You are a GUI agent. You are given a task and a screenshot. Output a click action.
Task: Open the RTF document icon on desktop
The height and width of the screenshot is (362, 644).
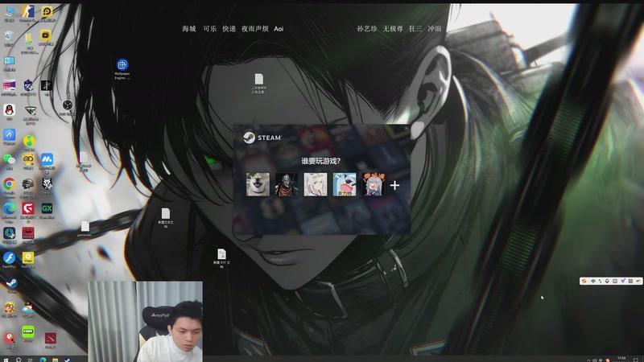pos(221,258)
